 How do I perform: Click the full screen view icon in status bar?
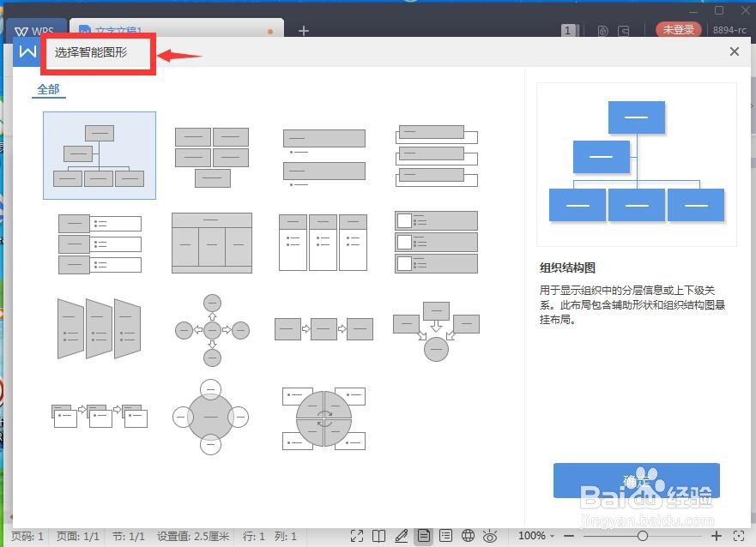point(357,536)
